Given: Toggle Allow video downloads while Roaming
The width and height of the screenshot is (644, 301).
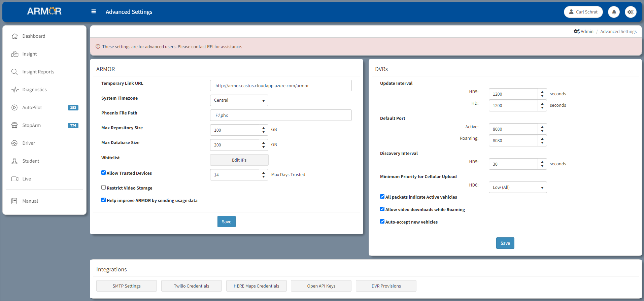Looking at the screenshot, I should point(382,209).
